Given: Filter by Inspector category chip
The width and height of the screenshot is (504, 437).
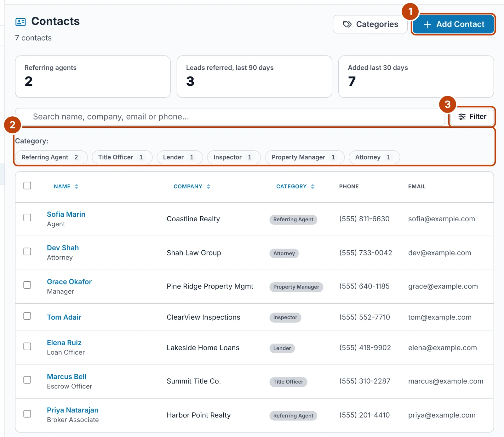Looking at the screenshot, I should point(234,157).
